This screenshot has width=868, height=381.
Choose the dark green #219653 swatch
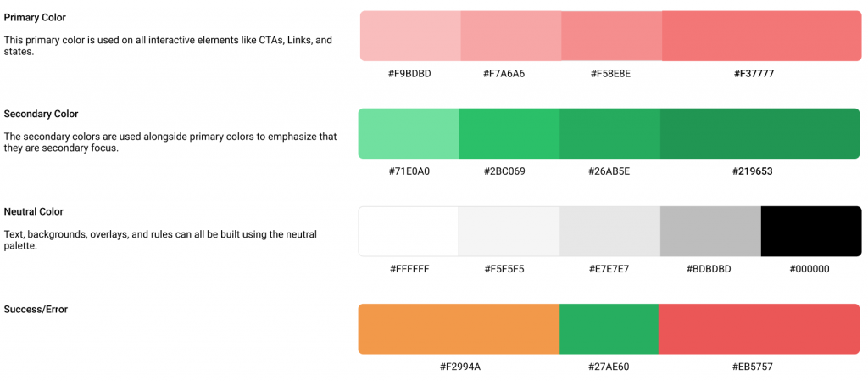click(x=759, y=133)
